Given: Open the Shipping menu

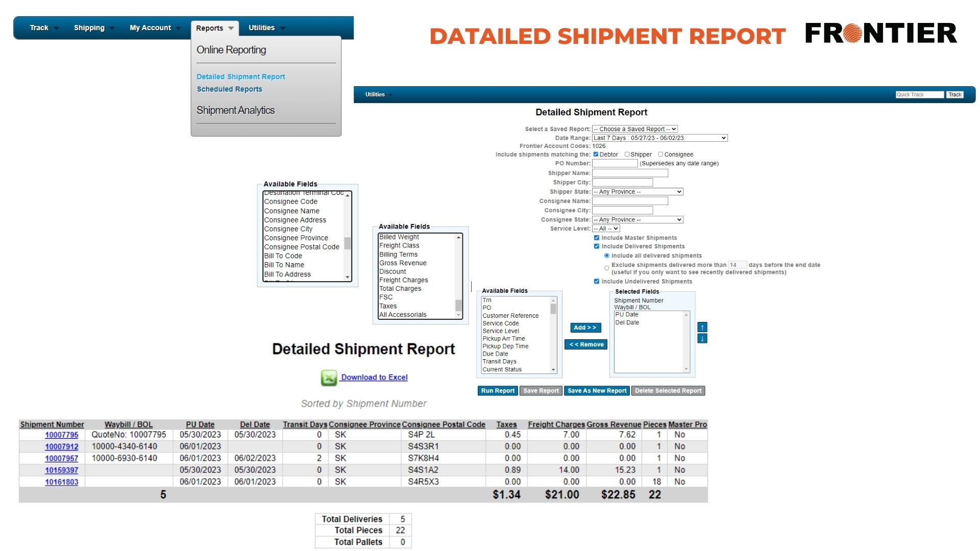Looking at the screenshot, I should coord(94,28).
